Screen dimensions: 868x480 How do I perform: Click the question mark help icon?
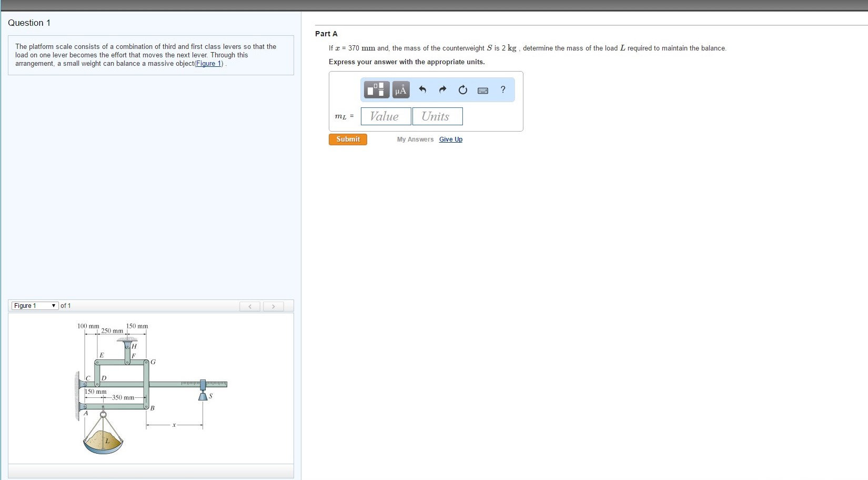[502, 90]
